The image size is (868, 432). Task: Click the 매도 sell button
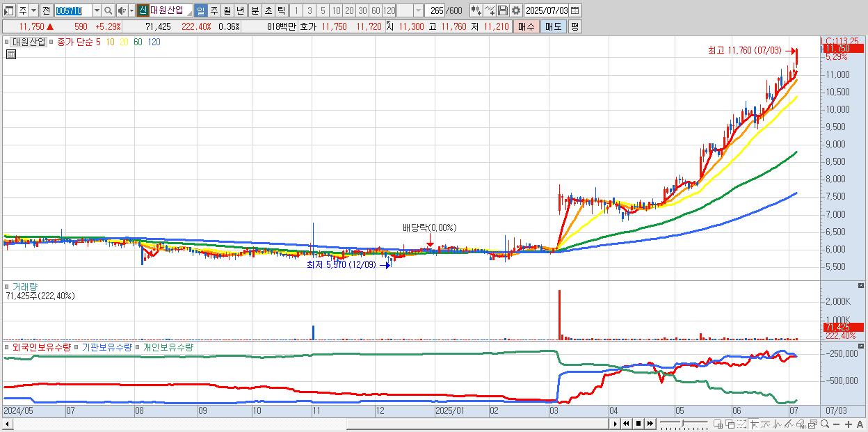tap(553, 26)
